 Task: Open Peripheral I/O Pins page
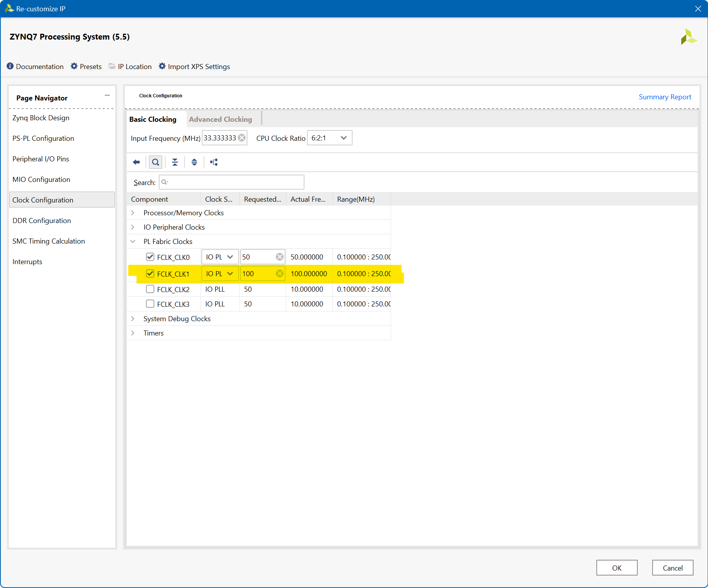click(x=41, y=159)
